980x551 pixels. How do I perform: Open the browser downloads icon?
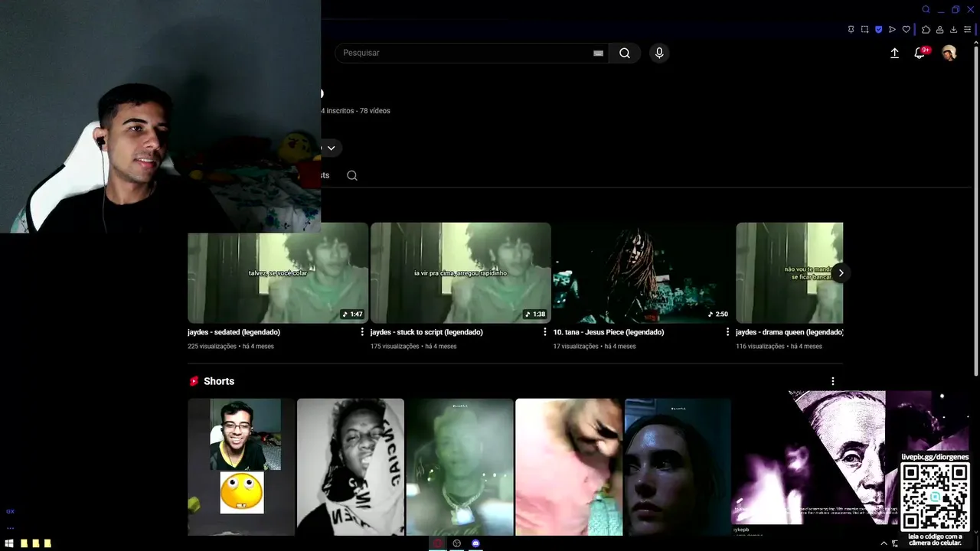point(953,30)
